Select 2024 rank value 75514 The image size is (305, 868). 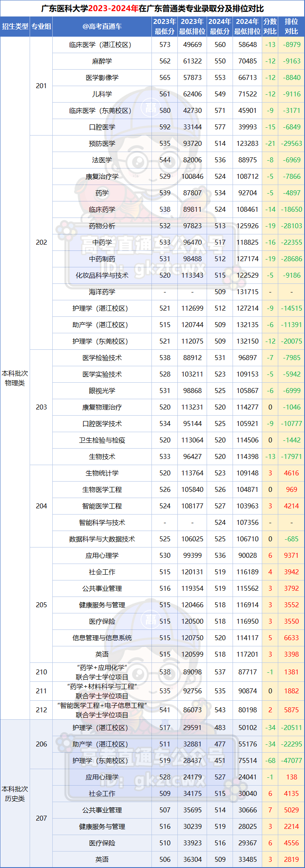pyautogui.click(x=247, y=761)
